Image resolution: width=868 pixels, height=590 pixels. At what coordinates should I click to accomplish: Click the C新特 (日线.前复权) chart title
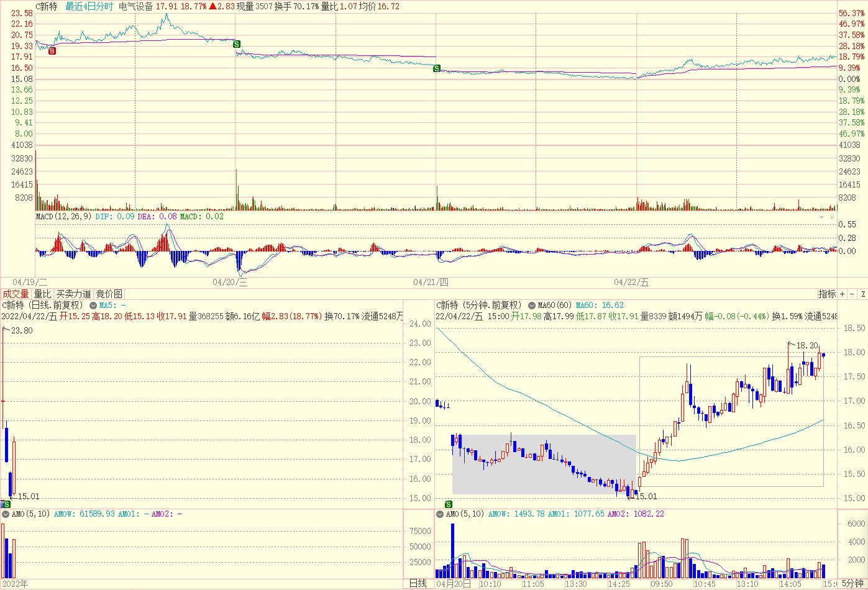coord(42,305)
